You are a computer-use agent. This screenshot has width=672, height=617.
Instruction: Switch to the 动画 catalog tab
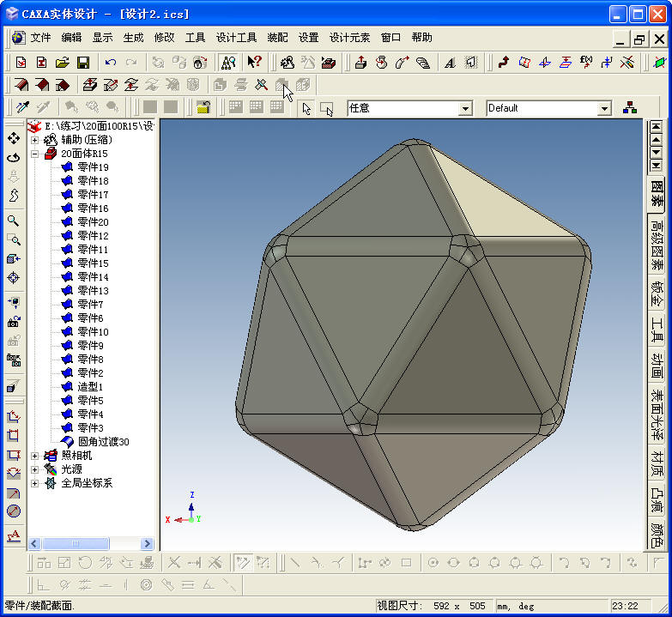[x=657, y=365]
